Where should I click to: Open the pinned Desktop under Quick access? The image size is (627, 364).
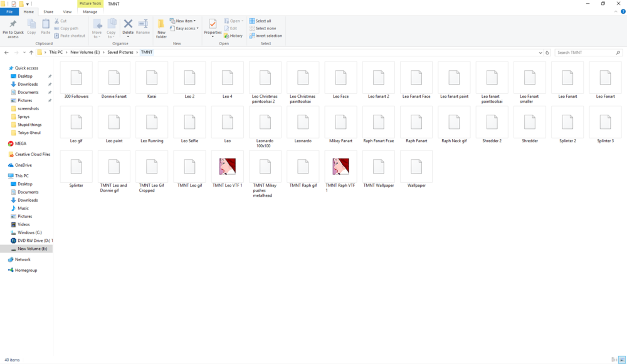[25, 76]
